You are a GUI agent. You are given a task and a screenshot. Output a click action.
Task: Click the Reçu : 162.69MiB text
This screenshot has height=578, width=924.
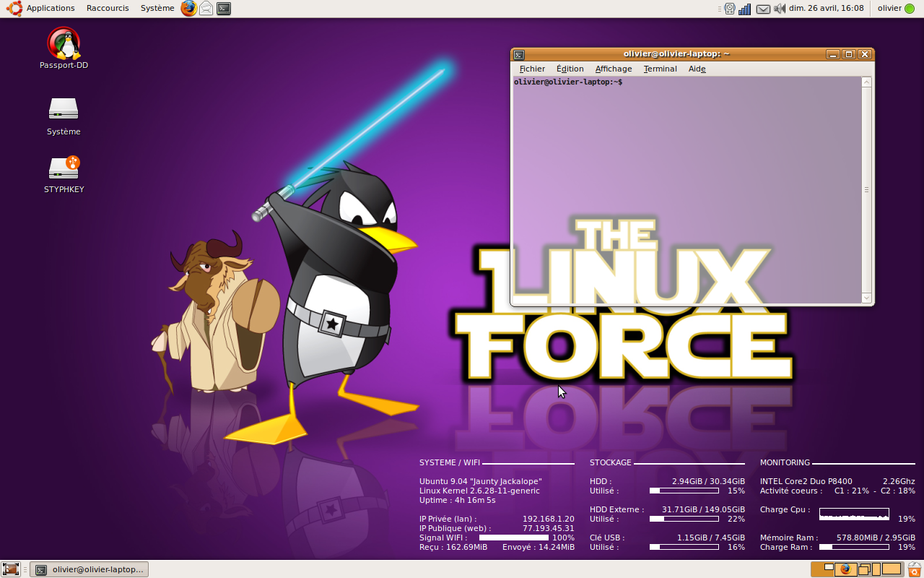(453, 547)
